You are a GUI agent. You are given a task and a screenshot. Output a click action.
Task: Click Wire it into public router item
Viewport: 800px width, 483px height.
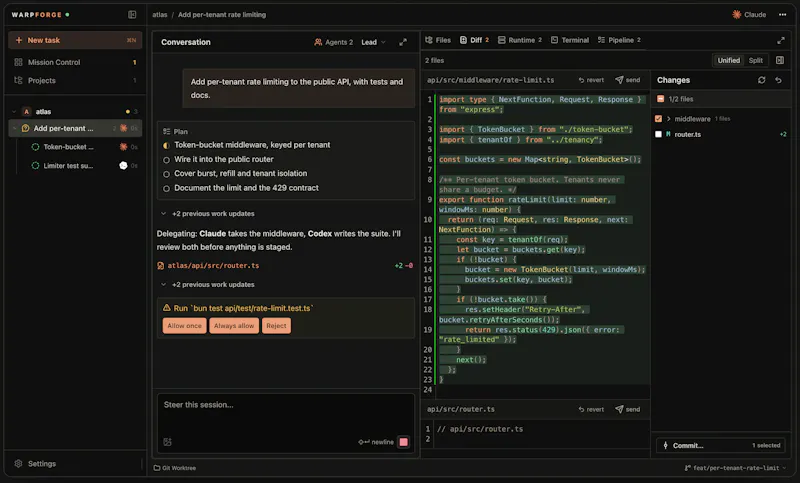click(223, 160)
